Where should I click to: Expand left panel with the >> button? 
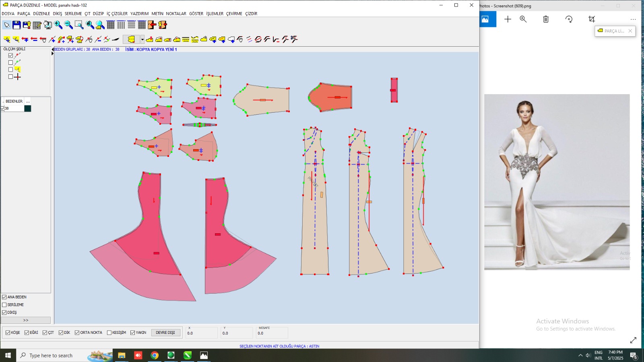coord(26,320)
